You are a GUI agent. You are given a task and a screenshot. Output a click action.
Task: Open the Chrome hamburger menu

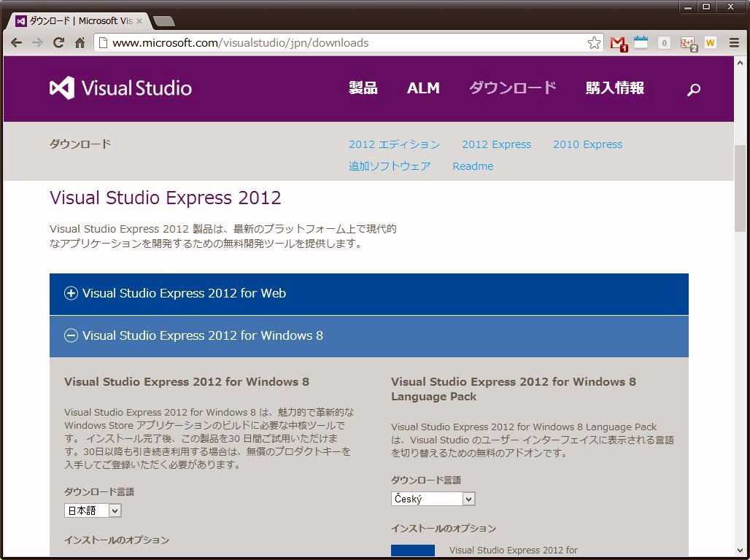[x=734, y=42]
